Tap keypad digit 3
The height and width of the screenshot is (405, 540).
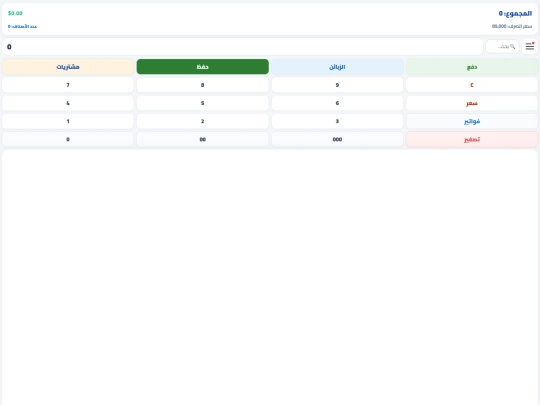pyautogui.click(x=337, y=121)
